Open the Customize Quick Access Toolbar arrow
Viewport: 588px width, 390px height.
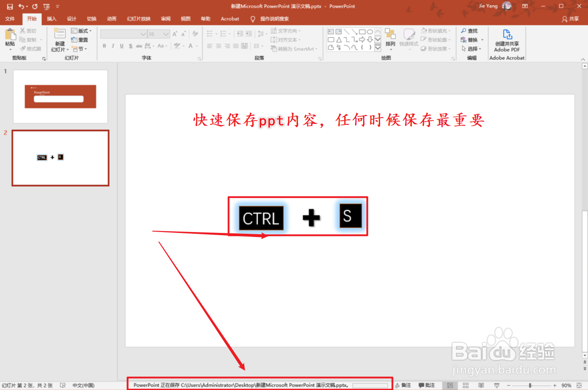point(57,6)
